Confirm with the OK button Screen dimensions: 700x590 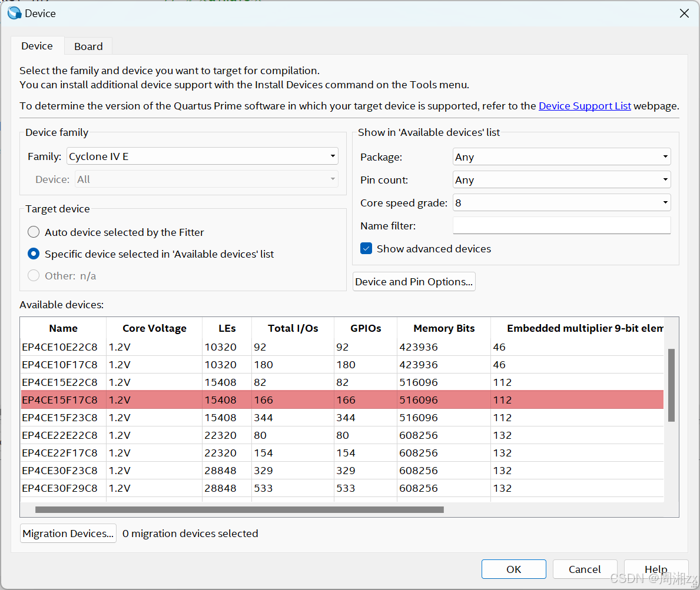click(513, 569)
